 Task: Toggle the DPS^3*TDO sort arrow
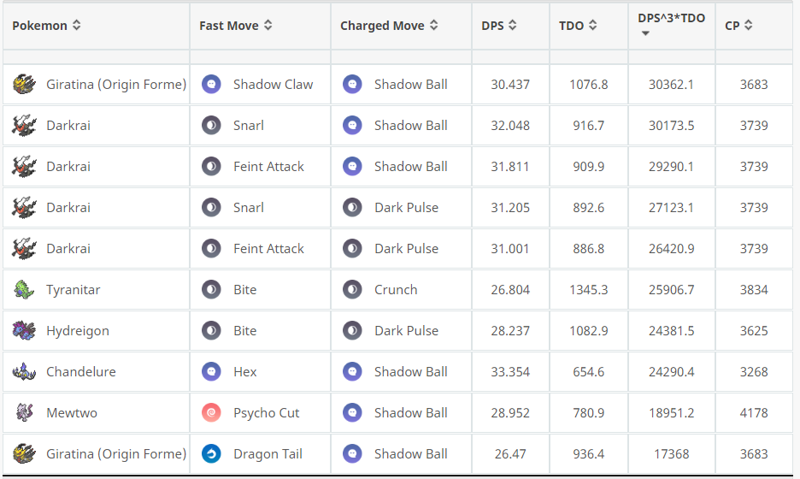645,34
